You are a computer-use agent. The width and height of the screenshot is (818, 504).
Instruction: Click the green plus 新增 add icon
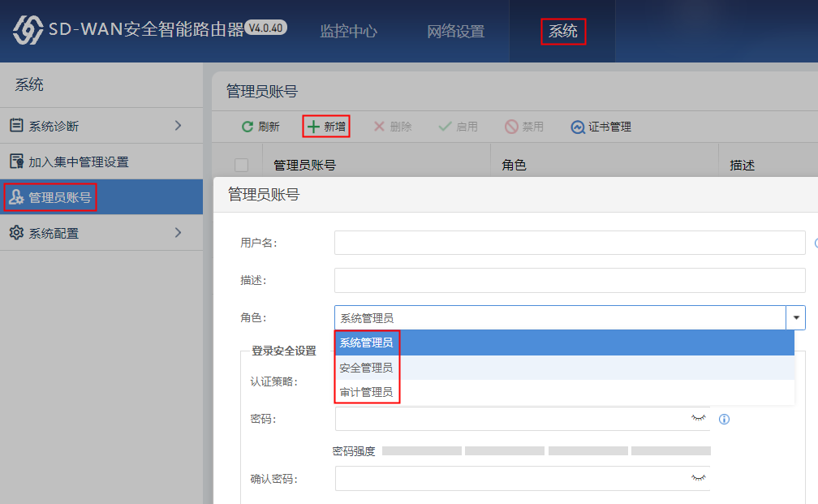(313, 127)
